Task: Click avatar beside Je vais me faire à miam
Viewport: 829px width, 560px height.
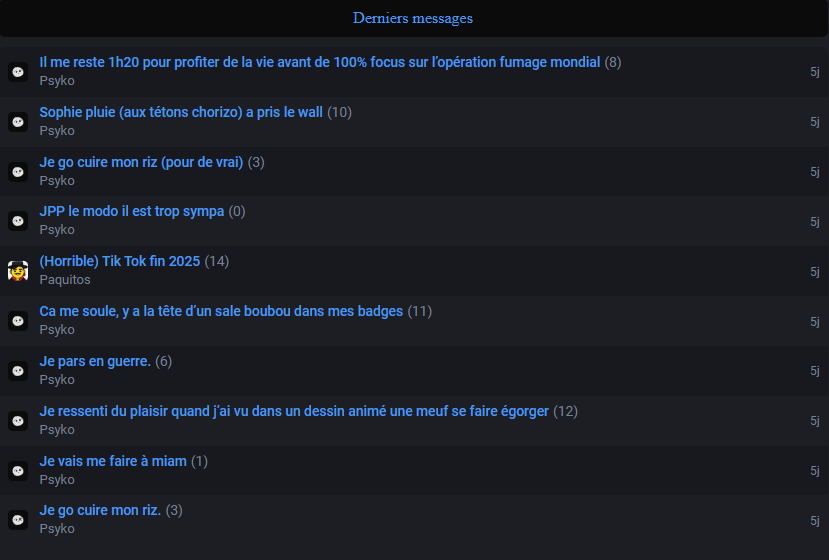Action: [x=18, y=471]
